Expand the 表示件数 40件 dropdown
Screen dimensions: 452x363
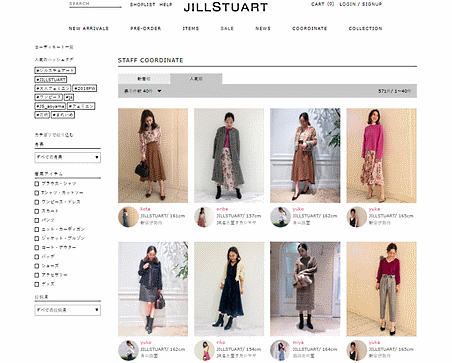click(143, 91)
